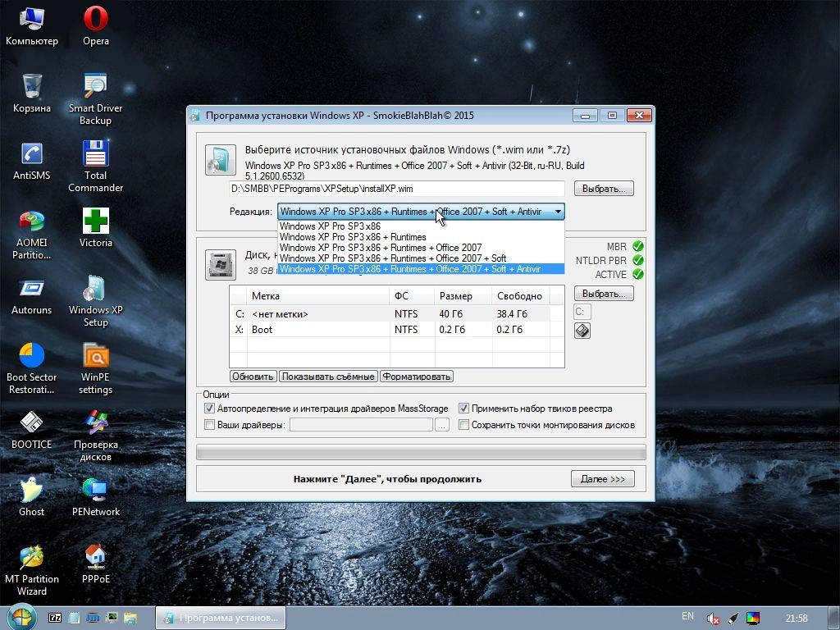
Task: Open the Start menu orb
Action: click(21, 617)
